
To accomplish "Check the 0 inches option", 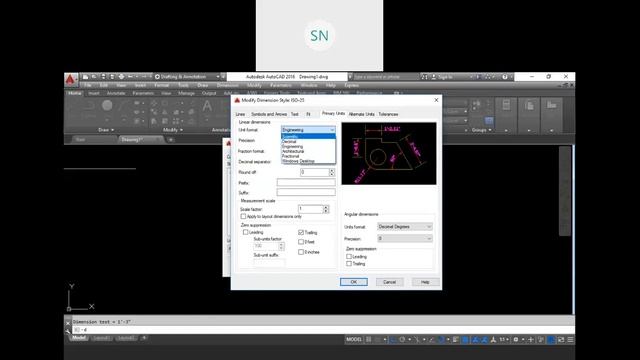I will (301, 252).
